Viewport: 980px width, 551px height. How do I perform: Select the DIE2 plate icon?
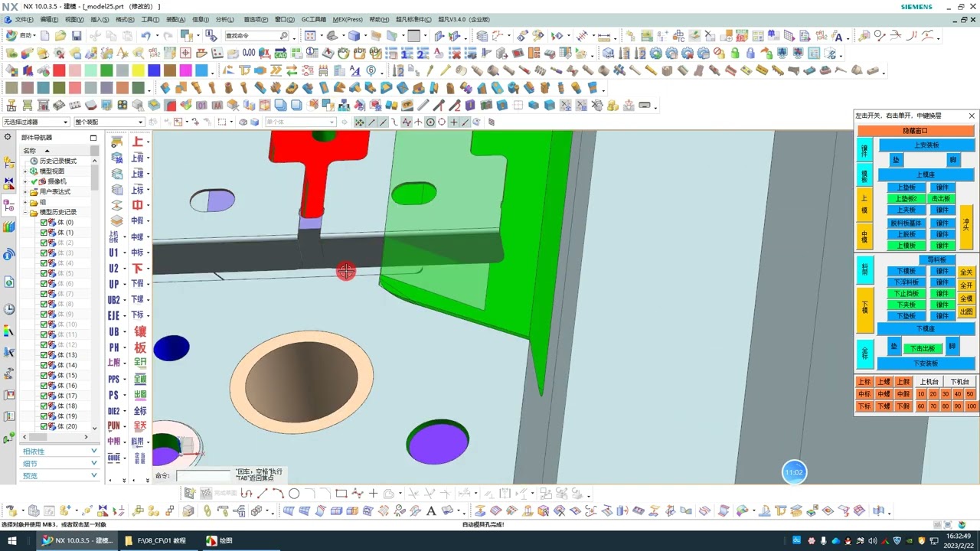click(x=114, y=411)
